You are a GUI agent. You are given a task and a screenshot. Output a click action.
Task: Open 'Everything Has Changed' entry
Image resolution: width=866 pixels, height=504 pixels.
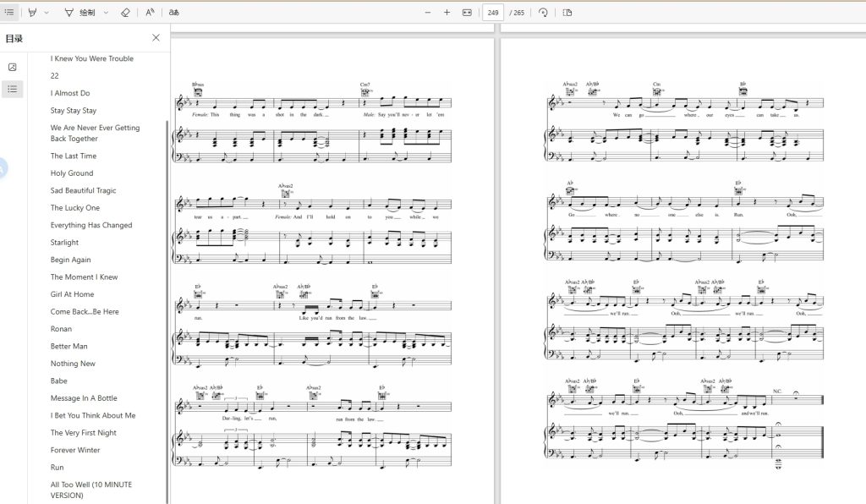coord(91,225)
